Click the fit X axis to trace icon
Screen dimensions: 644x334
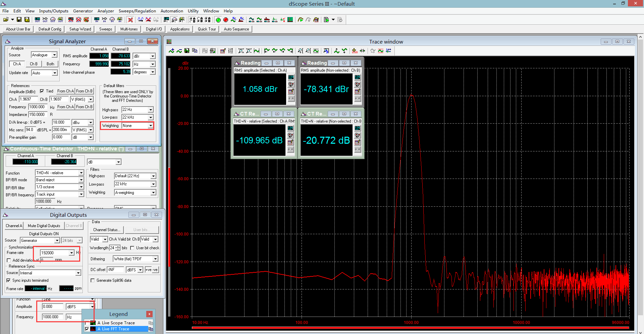(257, 51)
